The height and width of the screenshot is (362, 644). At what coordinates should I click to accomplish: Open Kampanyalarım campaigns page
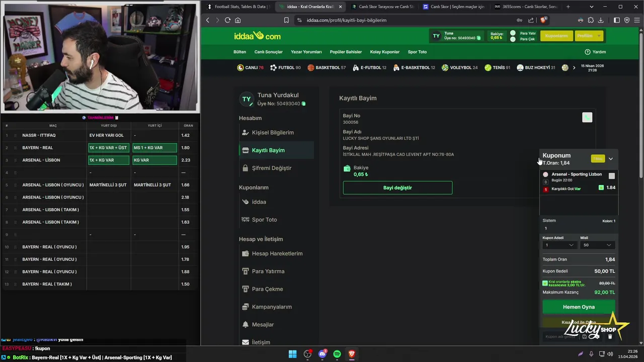[x=267, y=307]
